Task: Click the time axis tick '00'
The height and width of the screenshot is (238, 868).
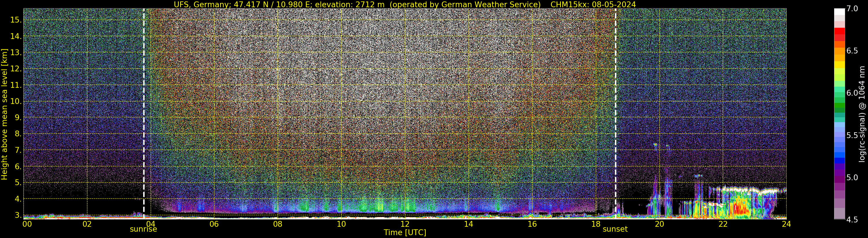Action: tap(27, 224)
